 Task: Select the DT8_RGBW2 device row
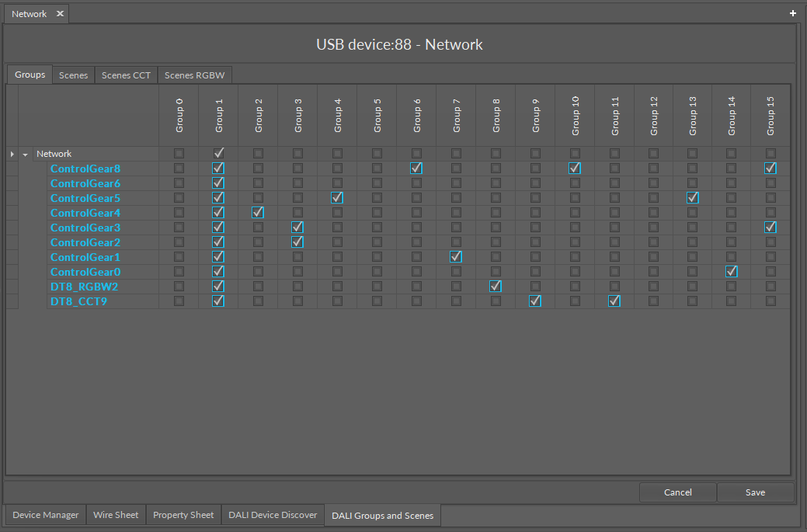point(85,287)
